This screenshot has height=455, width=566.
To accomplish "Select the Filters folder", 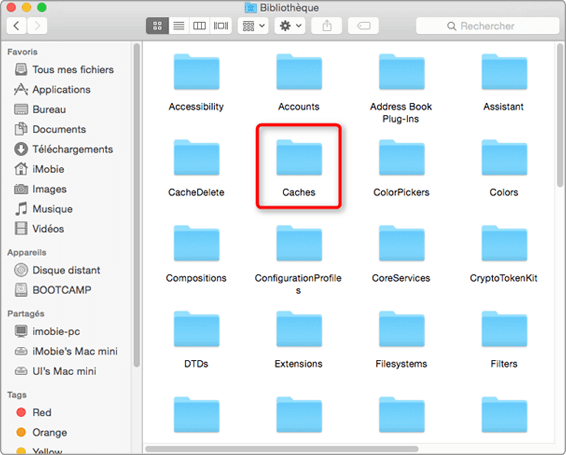I will [x=504, y=340].
